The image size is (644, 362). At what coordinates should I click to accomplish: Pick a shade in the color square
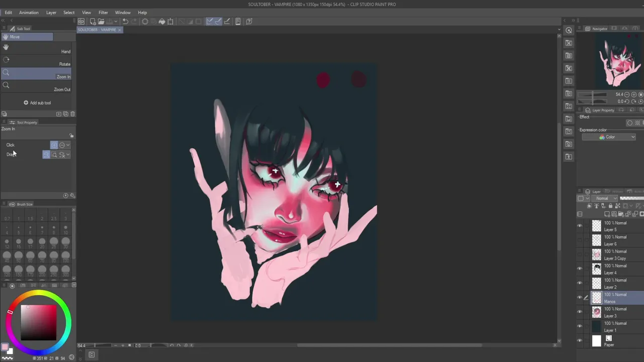pyautogui.click(x=38, y=322)
